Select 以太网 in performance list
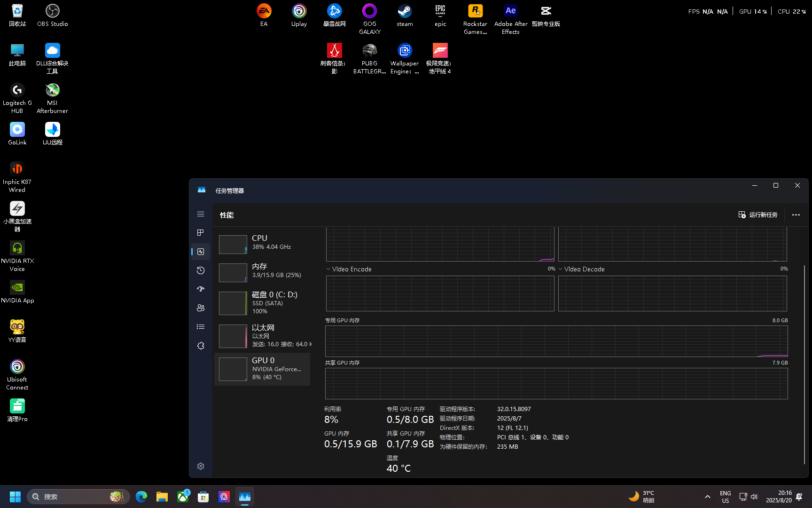The height and width of the screenshot is (508, 812). tap(262, 335)
